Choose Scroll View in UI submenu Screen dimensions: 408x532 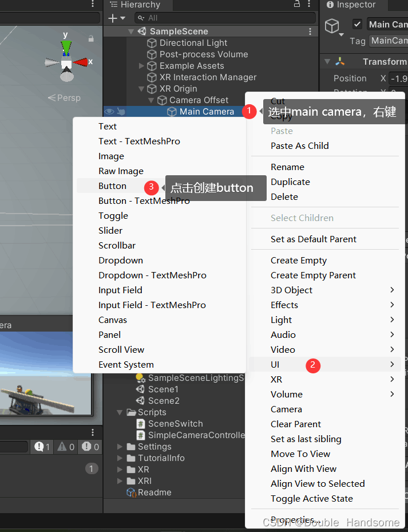tap(121, 350)
